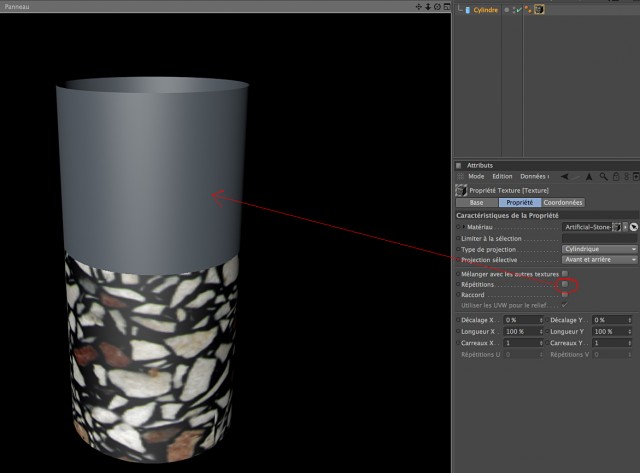Click the viewport move icon in Panneau header
The width and height of the screenshot is (640, 473).
click(x=418, y=7)
